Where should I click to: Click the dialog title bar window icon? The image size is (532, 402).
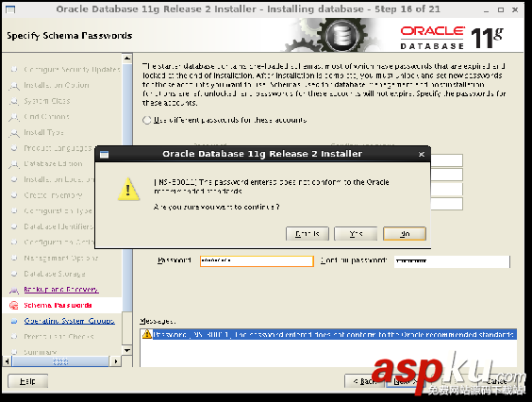tap(104, 155)
